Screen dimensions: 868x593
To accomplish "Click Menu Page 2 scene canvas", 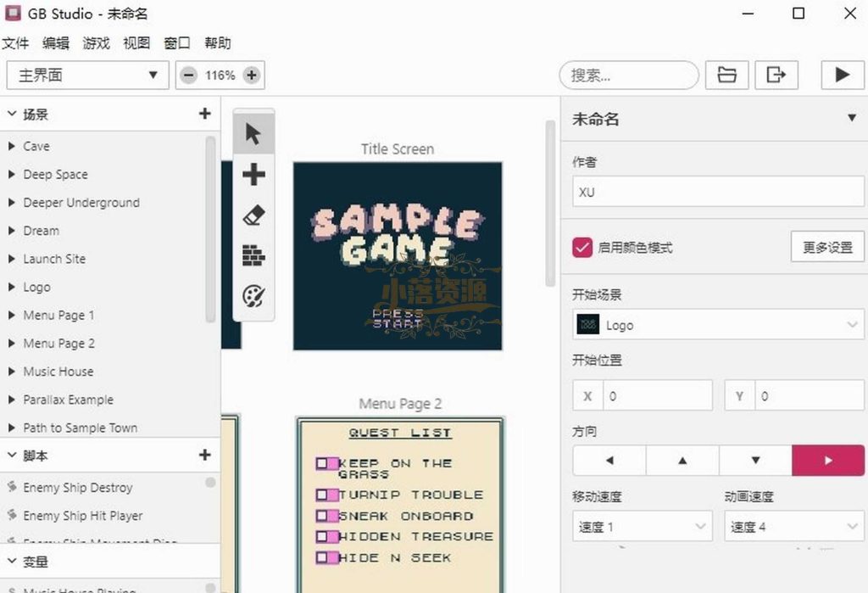I will click(x=400, y=504).
